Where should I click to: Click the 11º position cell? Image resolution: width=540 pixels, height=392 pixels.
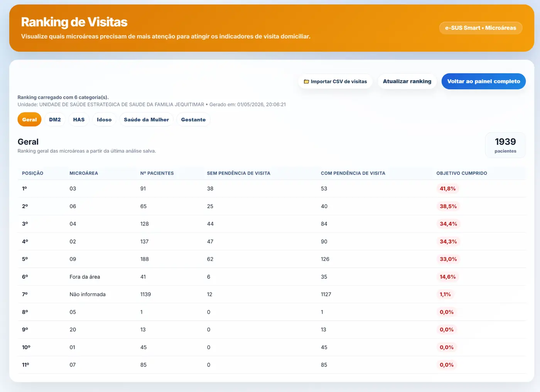pos(25,365)
